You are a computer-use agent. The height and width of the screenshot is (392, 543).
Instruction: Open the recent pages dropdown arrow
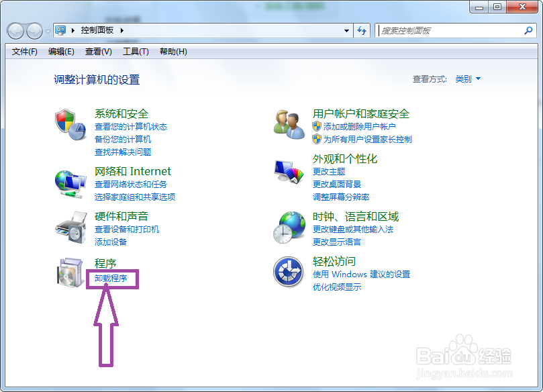(48, 31)
